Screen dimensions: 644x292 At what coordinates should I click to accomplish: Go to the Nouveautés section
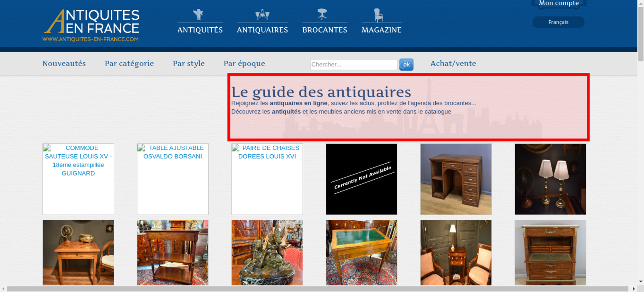pyautogui.click(x=64, y=63)
